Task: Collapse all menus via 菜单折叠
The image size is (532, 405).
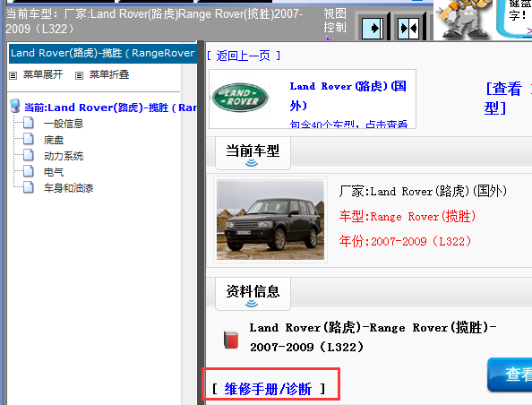Action: pyautogui.click(x=109, y=74)
